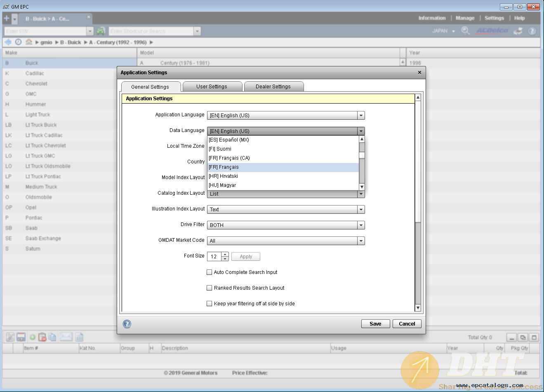The height and width of the screenshot is (392, 544).
Task: Click the magnifying glass search icon
Action: pos(465,31)
